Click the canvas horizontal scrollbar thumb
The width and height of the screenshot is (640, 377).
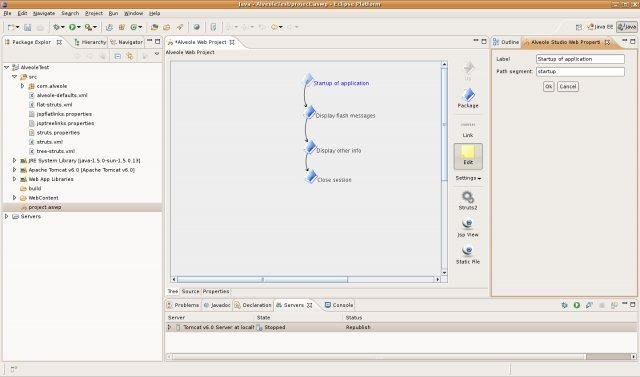click(x=262, y=279)
